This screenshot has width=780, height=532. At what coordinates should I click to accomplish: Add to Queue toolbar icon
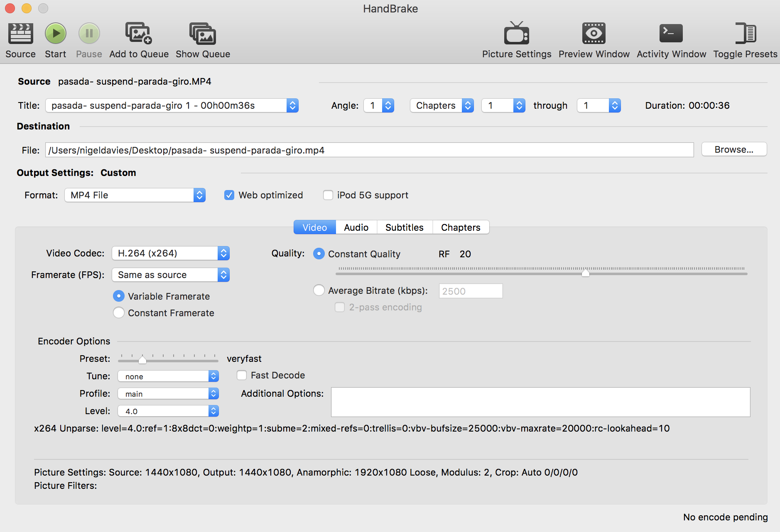pos(139,34)
